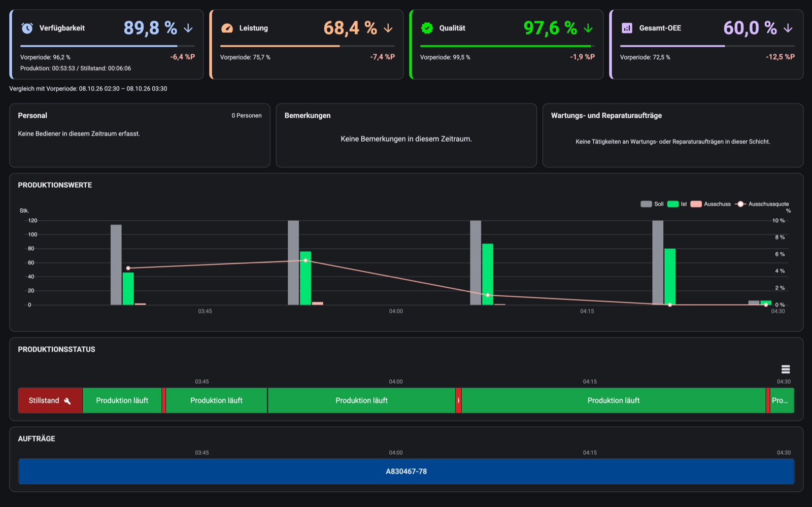Screen dimensions: 812x507
Task: Click the speedometer icon beside Leistung
Action: (x=227, y=28)
